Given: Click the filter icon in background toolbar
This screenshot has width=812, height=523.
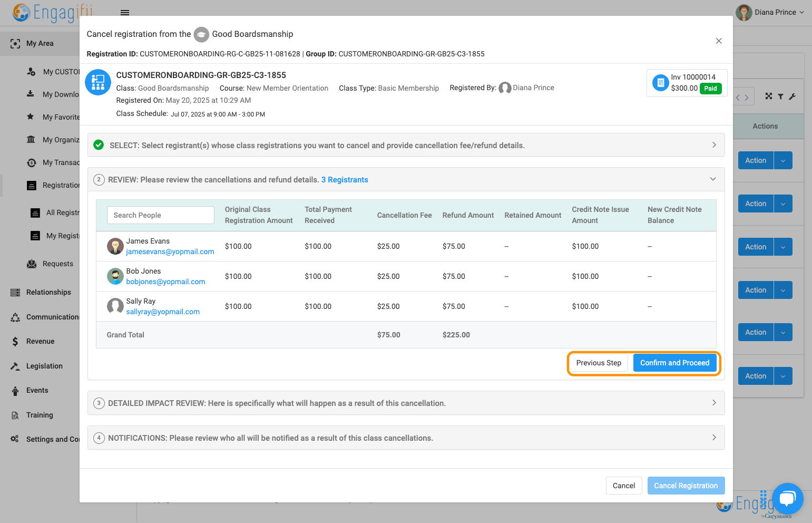Looking at the screenshot, I should [780, 96].
